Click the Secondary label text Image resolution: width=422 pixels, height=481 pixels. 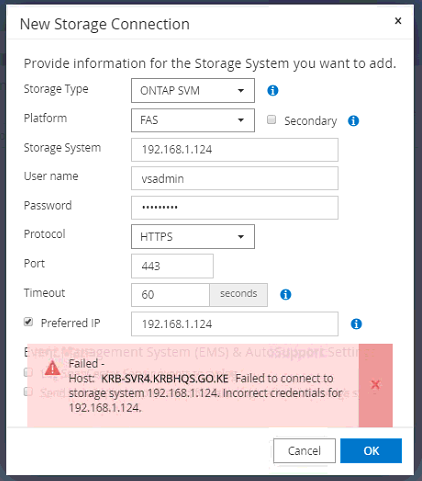pyautogui.click(x=310, y=121)
